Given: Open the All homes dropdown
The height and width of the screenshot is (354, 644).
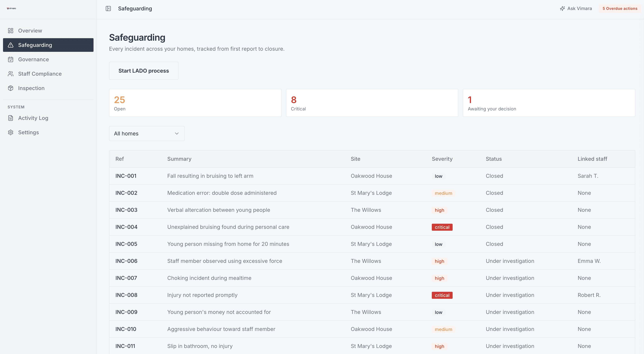Looking at the screenshot, I should [147, 133].
